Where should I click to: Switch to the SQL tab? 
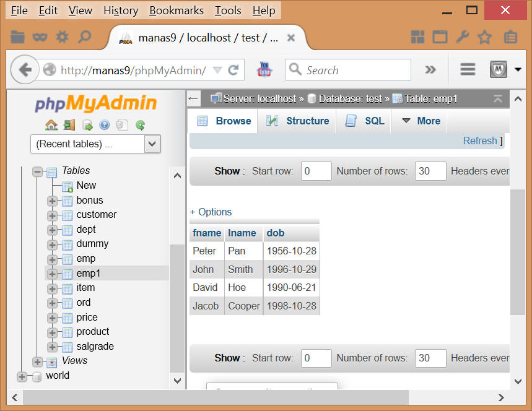[x=364, y=121]
